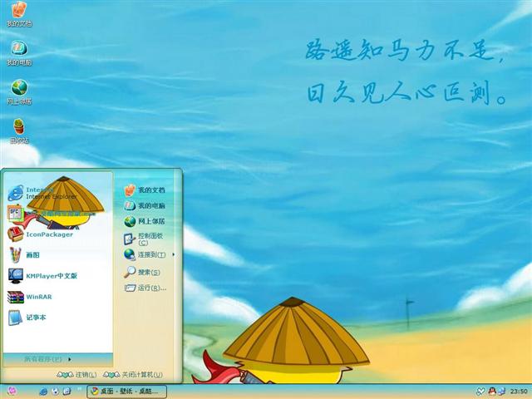Viewport: 532px width, 399px height.
Task: Open the 我的文档 desktop icon
Action: coord(19,15)
